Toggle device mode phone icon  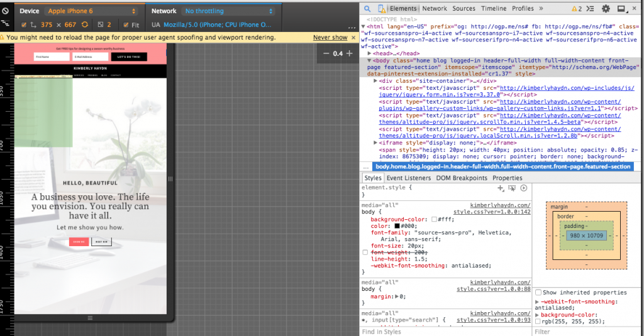tap(381, 9)
